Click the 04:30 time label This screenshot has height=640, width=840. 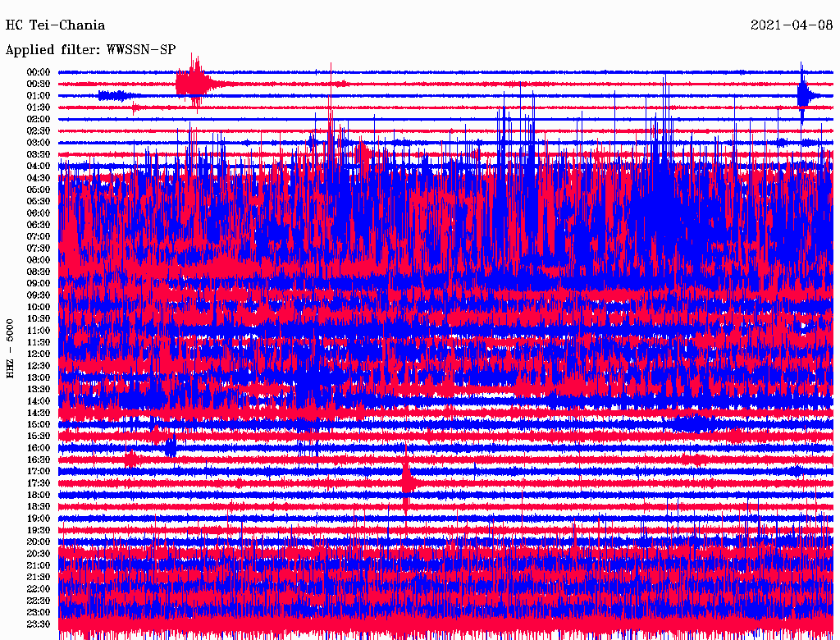click(39, 178)
